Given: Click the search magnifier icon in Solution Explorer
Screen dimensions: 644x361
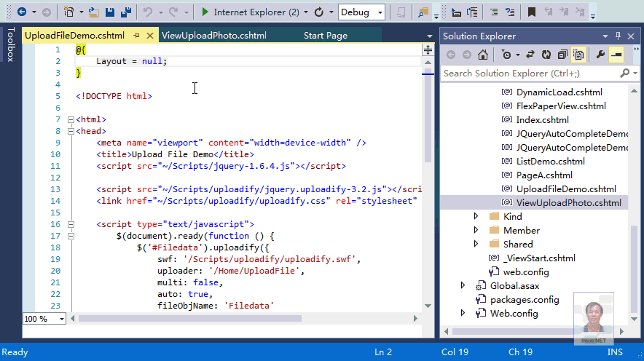Looking at the screenshot, I should point(625,73).
